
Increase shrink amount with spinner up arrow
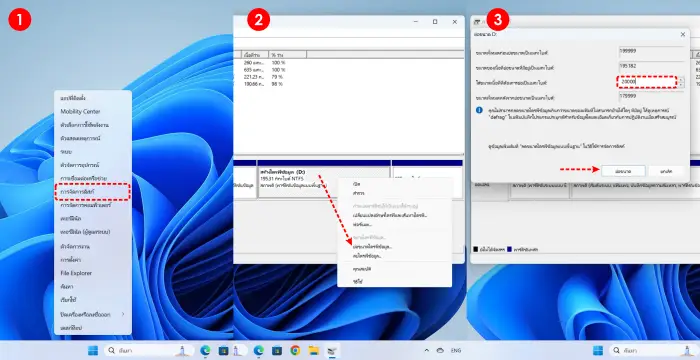(x=681, y=80)
